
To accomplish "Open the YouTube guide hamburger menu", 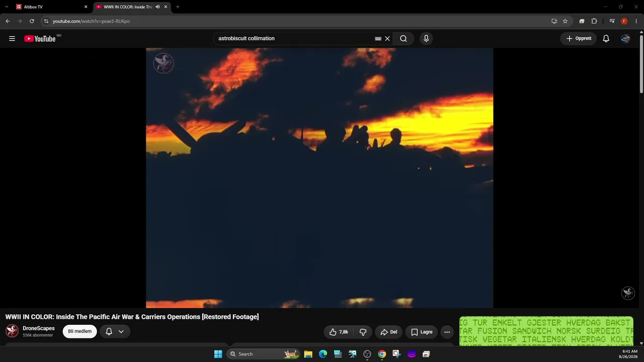I will click(x=12, y=39).
